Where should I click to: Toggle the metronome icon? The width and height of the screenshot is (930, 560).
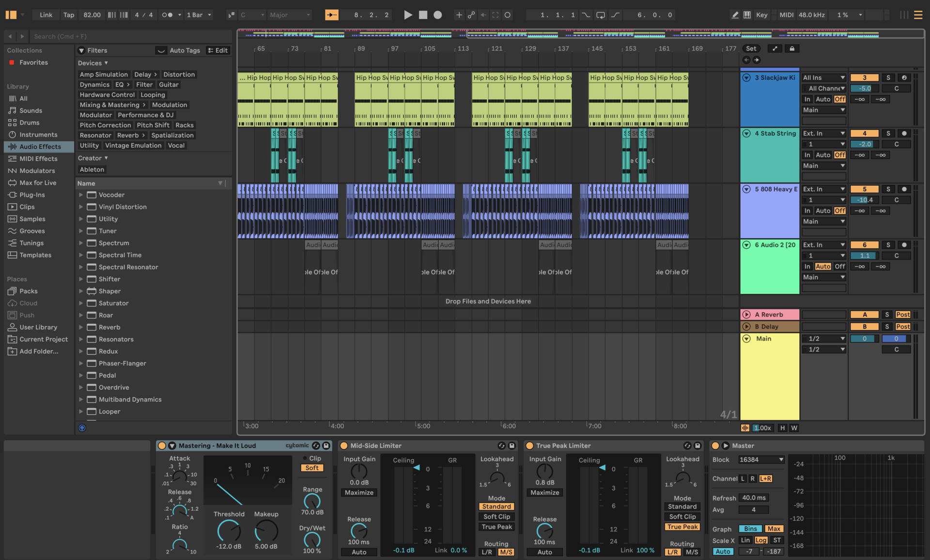pyautogui.click(x=167, y=15)
